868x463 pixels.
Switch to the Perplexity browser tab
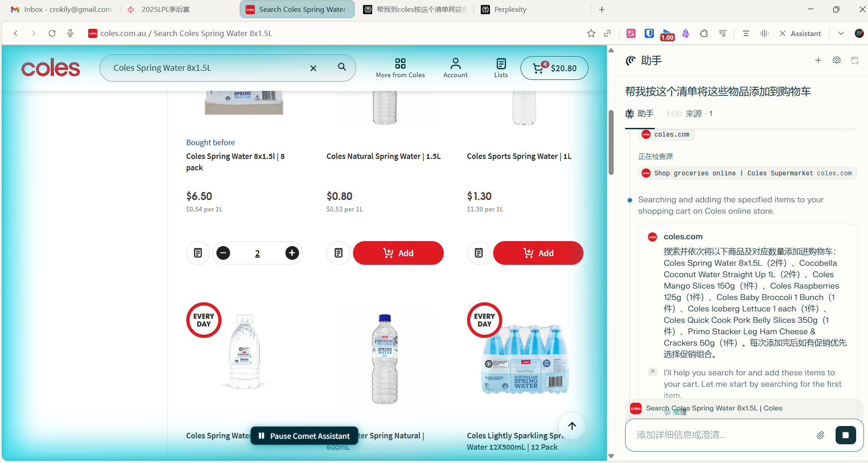[510, 9]
